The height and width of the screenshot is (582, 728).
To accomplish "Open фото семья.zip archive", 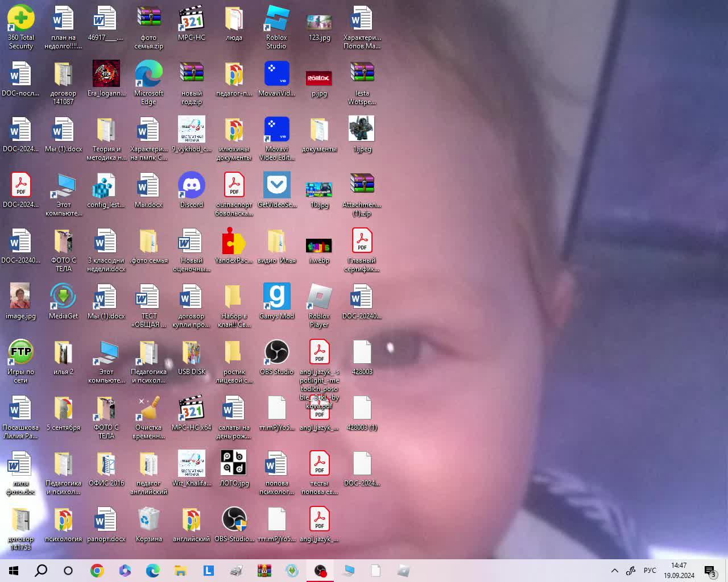I will point(148,27).
